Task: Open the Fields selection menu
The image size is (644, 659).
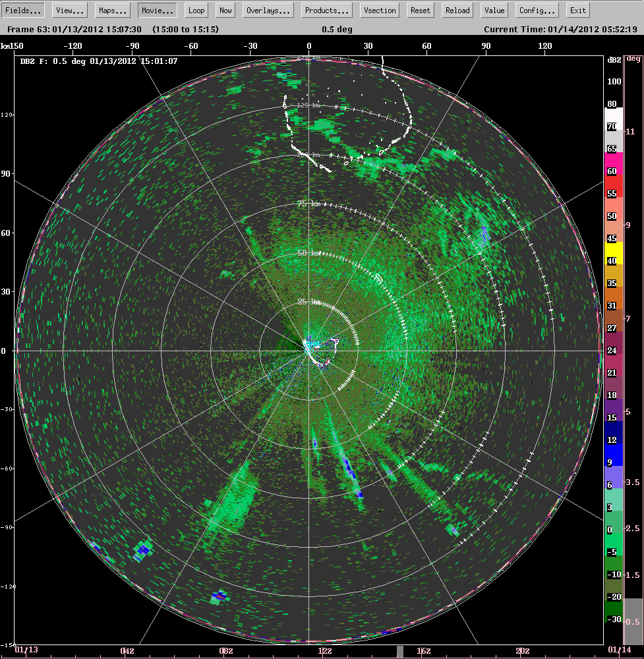Action: coord(23,10)
